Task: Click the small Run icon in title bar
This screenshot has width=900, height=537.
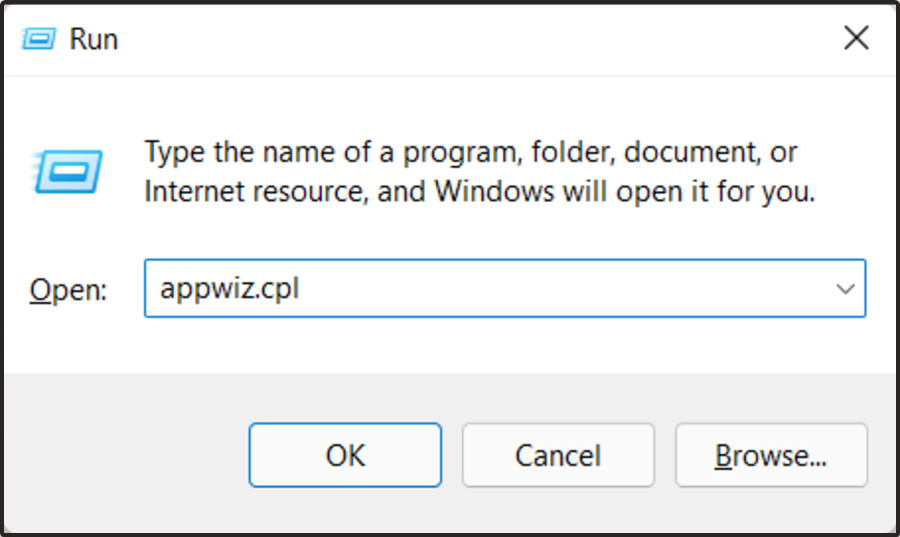Action: [39, 39]
